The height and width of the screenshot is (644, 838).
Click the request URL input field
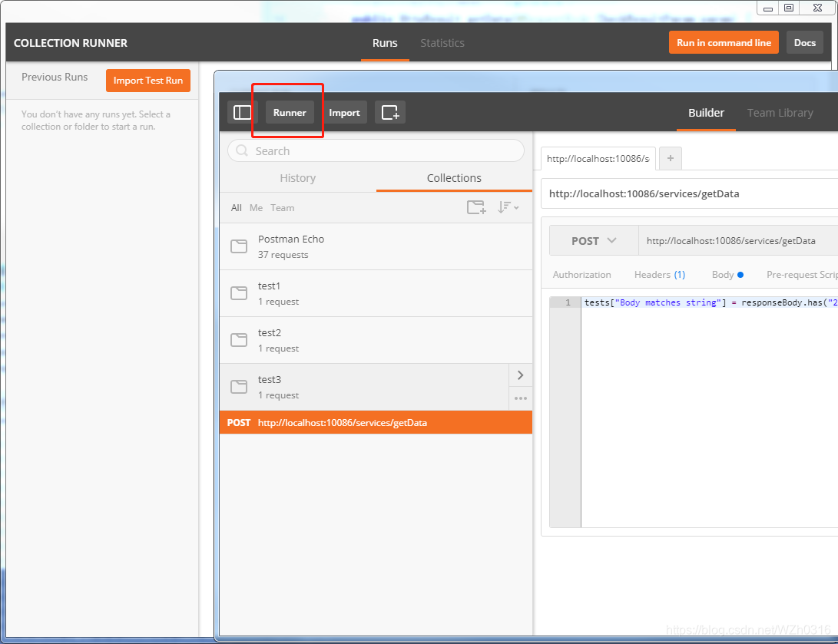pyautogui.click(x=737, y=241)
